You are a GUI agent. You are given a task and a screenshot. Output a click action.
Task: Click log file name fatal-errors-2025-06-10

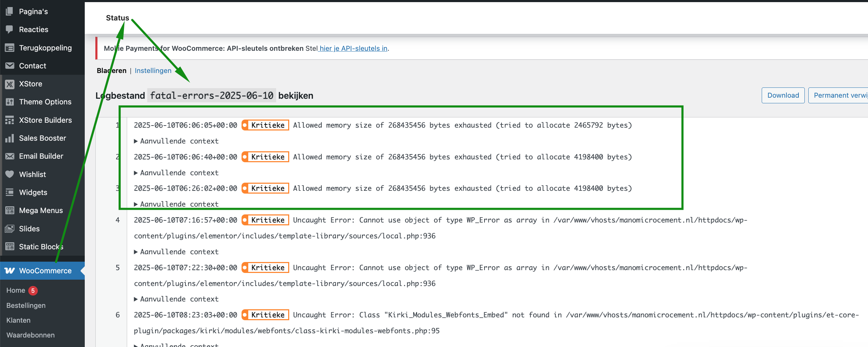pyautogui.click(x=212, y=96)
